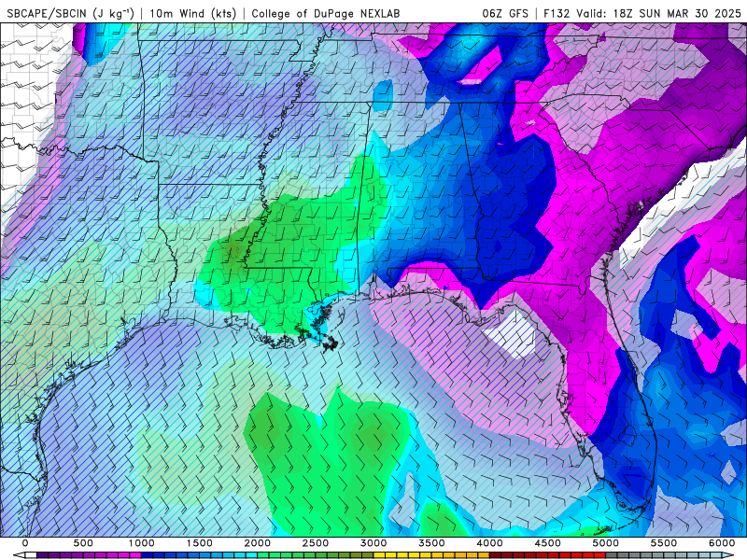The height and width of the screenshot is (560, 747).
Task: Click the 6000 label on the color scale
Action: click(x=722, y=543)
